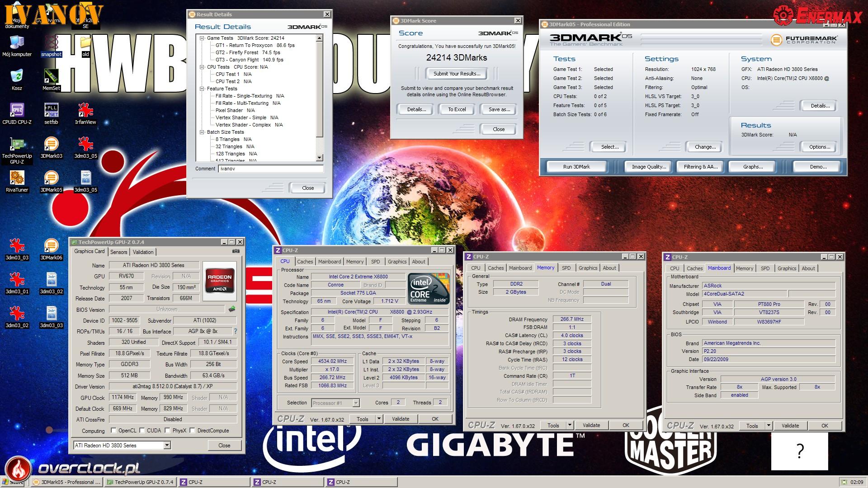This screenshot has width=868, height=488.
Task: Click scroll-up arrow in Result Details list
Action: pos(320,38)
